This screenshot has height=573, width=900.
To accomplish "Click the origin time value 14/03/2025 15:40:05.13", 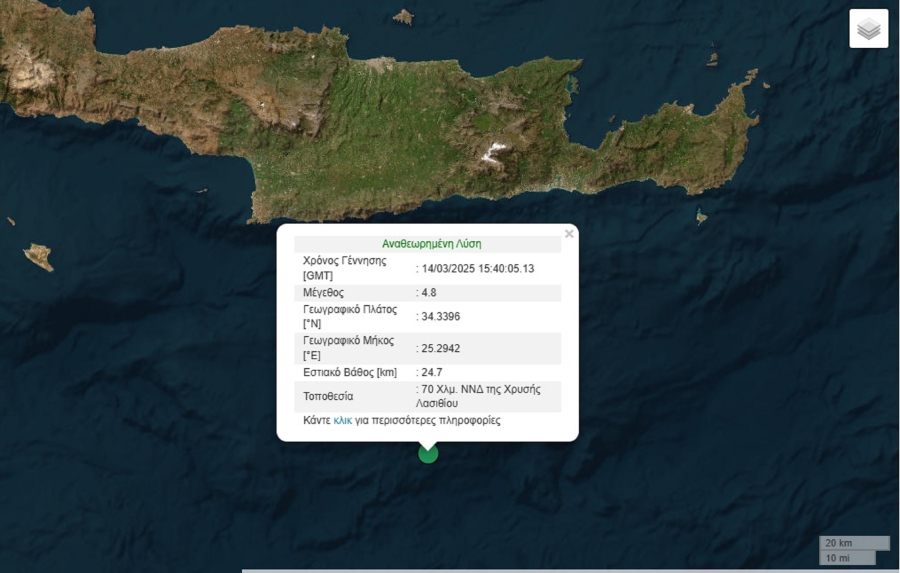I will coord(478,268).
